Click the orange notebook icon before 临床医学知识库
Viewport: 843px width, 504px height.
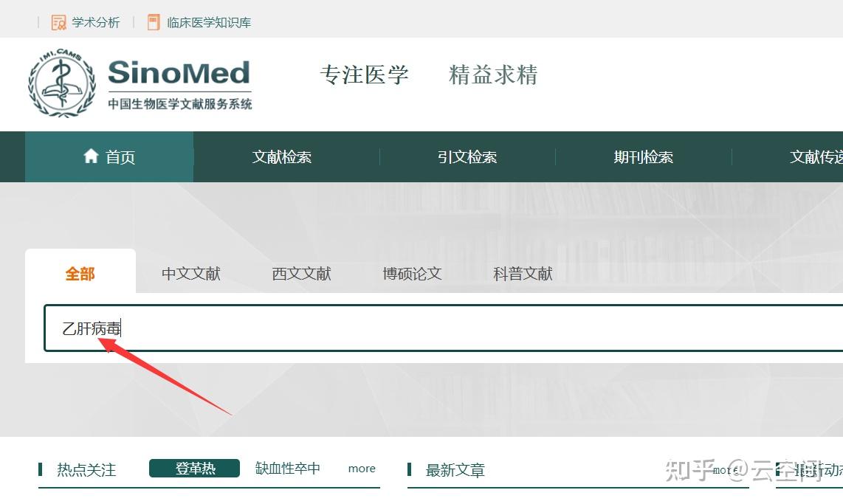click(x=153, y=22)
